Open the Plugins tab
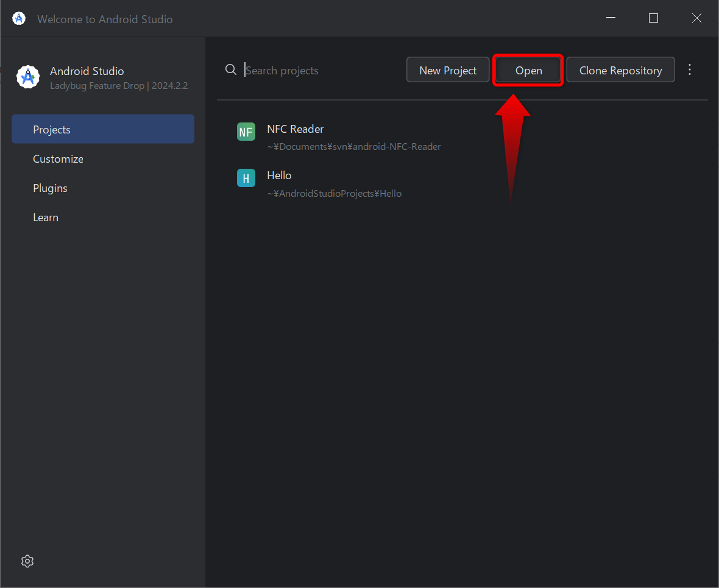The width and height of the screenshot is (719, 588). tap(103, 188)
